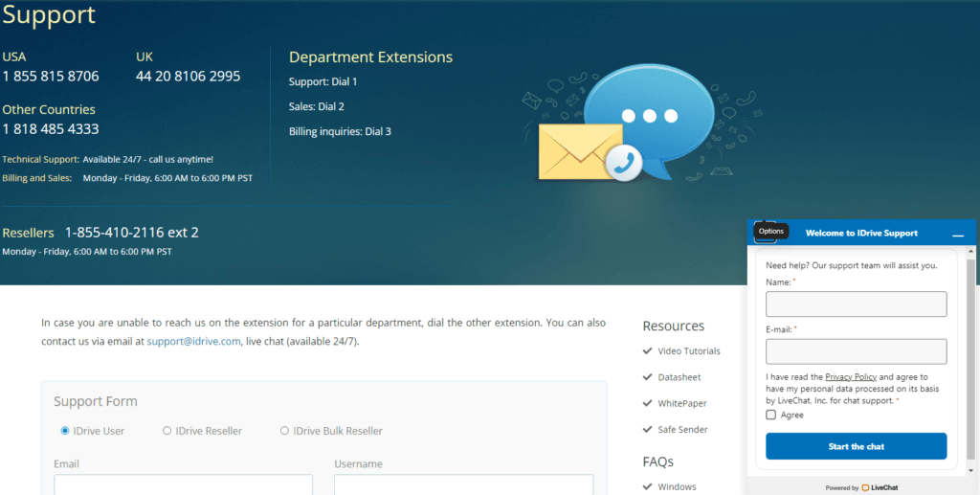This screenshot has height=495, width=980.
Task: Click the checkmark beside Datasheet
Action: [x=648, y=377]
